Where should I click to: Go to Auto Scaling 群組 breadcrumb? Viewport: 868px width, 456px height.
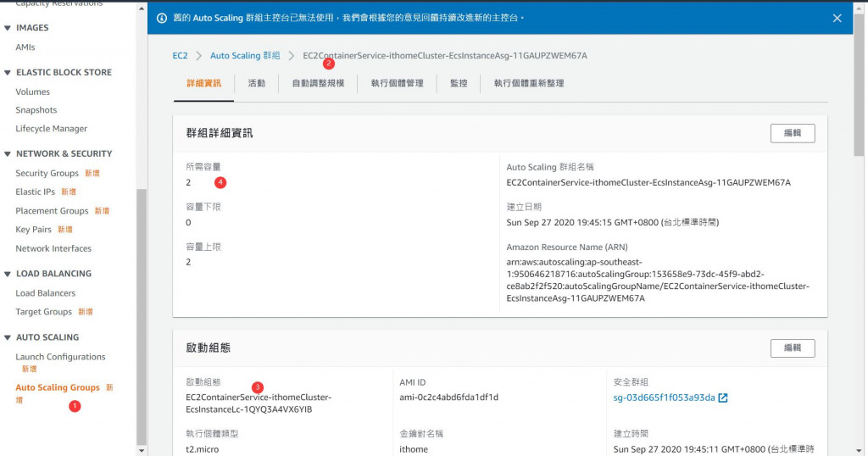coord(245,55)
